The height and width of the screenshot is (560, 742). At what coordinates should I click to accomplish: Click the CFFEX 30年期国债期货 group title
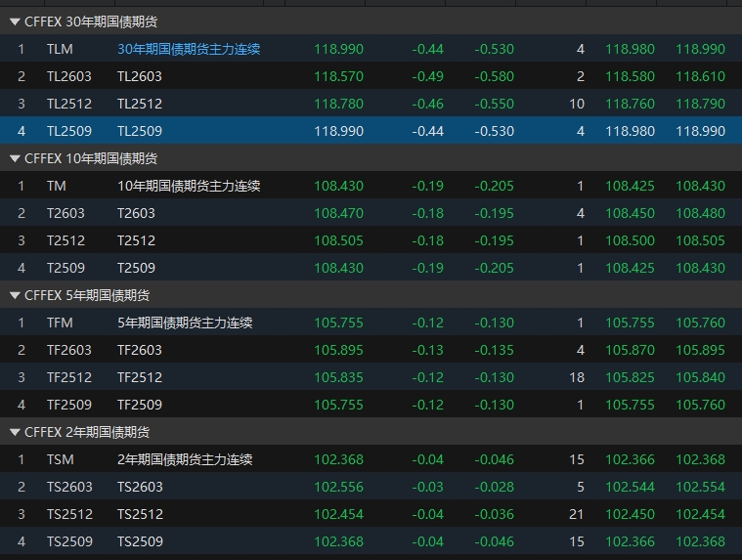(91, 22)
